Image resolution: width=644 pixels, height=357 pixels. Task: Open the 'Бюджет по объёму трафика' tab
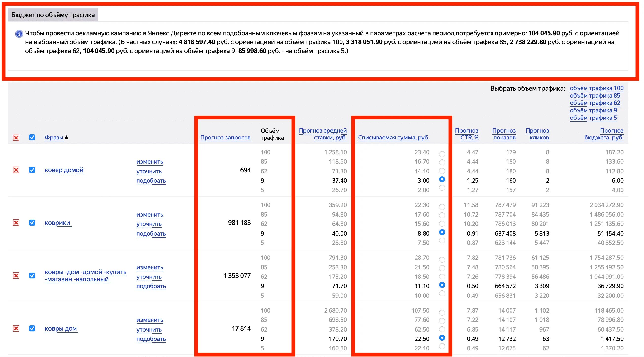[53, 15]
